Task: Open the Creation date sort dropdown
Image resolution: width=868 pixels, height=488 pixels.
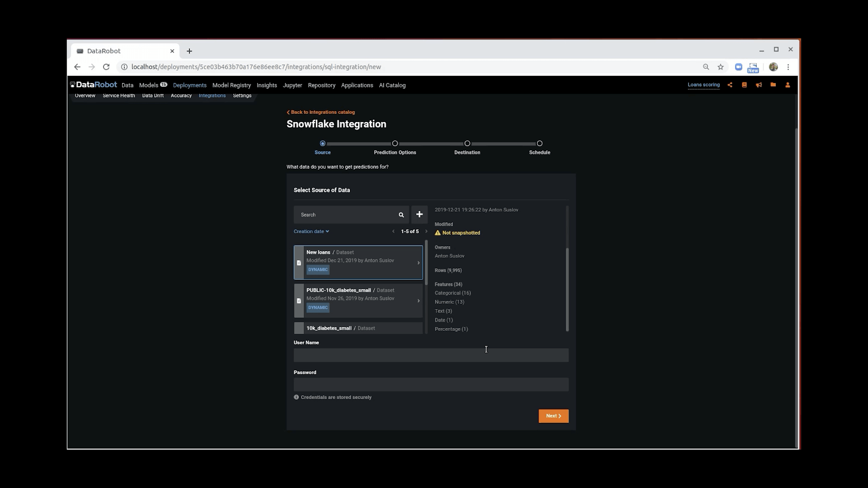Action: pos(311,232)
